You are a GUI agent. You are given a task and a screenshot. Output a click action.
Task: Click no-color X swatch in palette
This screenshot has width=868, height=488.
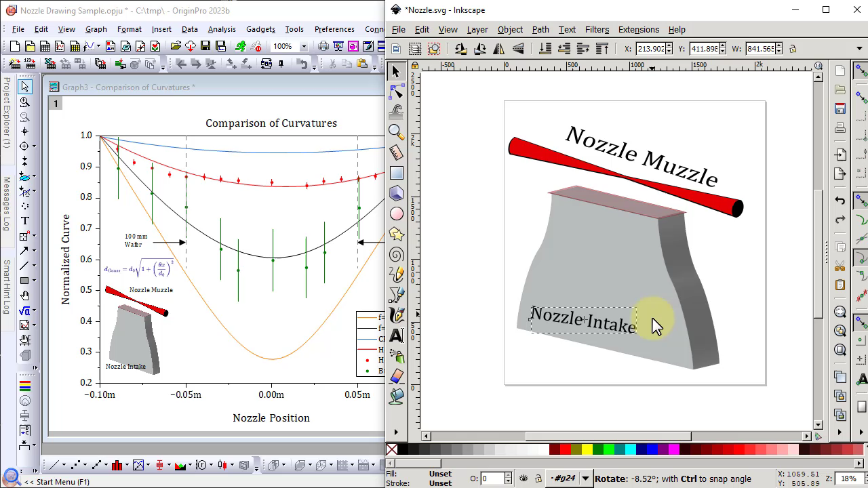point(391,449)
